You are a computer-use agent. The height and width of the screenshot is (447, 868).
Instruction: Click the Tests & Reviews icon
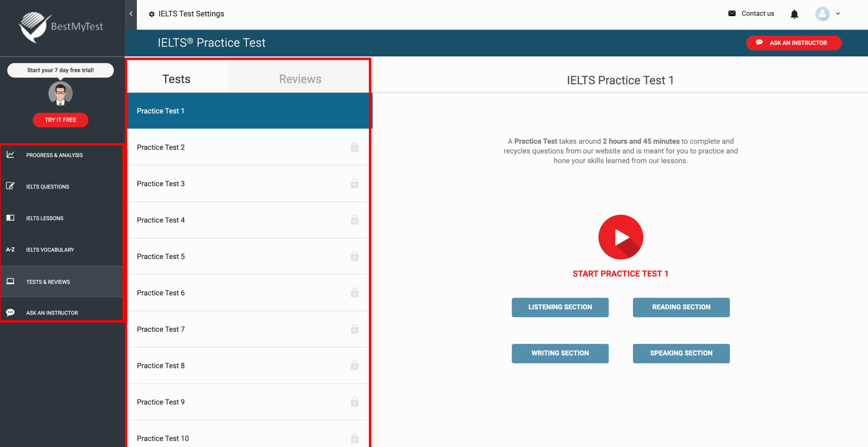click(11, 281)
